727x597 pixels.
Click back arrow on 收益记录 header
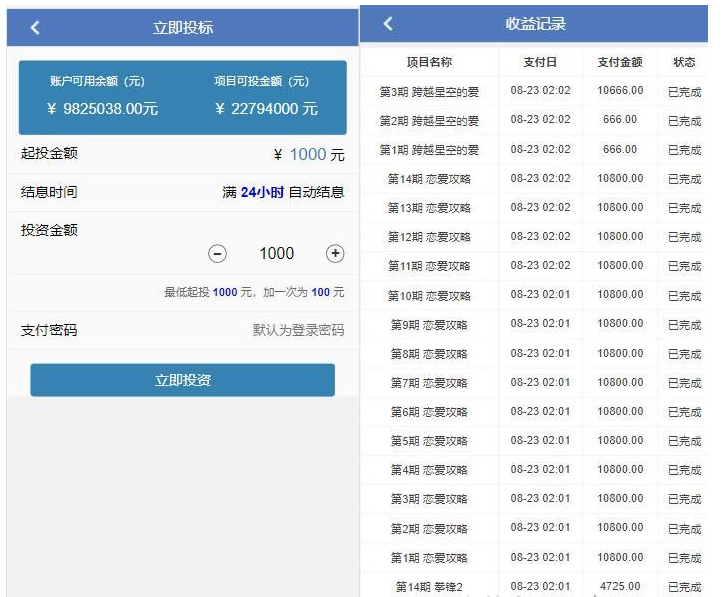pyautogui.click(x=388, y=24)
